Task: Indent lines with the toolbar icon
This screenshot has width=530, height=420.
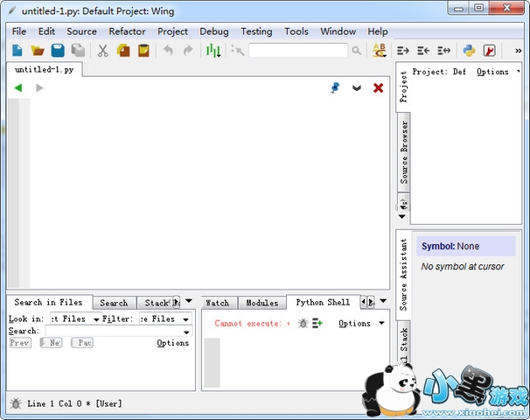Action: 403,51
